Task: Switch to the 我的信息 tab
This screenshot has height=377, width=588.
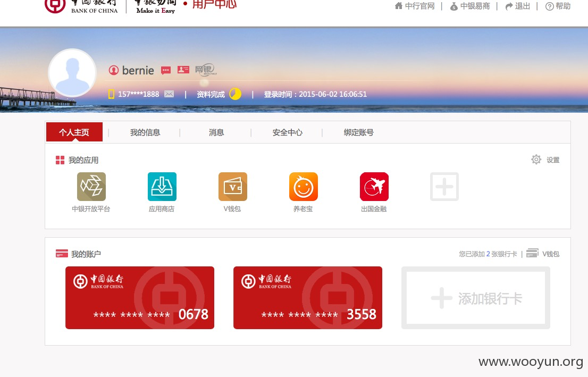Action: coord(145,132)
